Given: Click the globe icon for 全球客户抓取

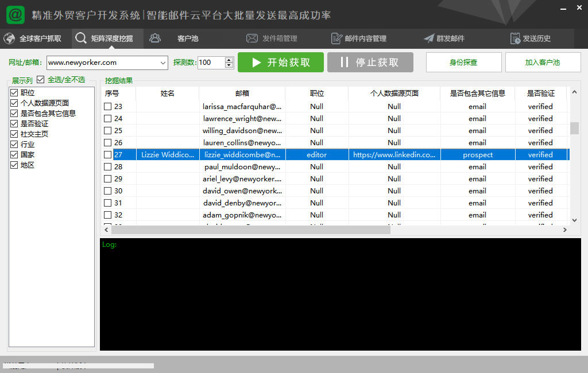Looking at the screenshot, I should [9, 38].
